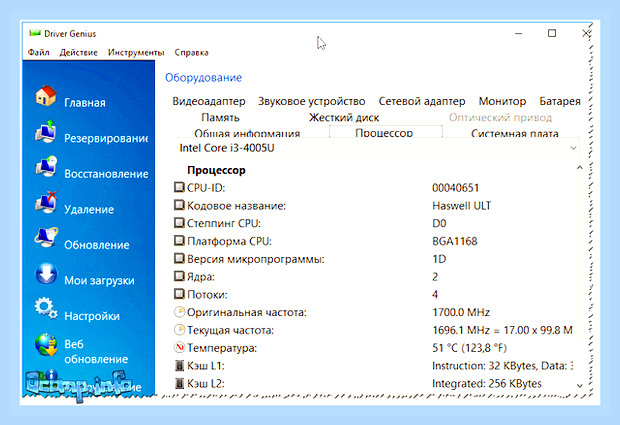Click the Веб обновление globe icon
The height and width of the screenshot is (425, 620).
point(46,344)
